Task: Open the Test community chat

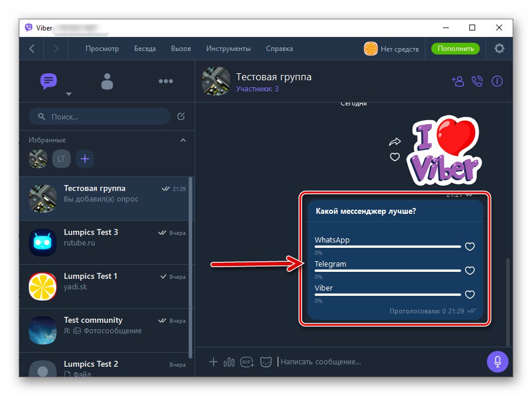Action: tap(104, 330)
